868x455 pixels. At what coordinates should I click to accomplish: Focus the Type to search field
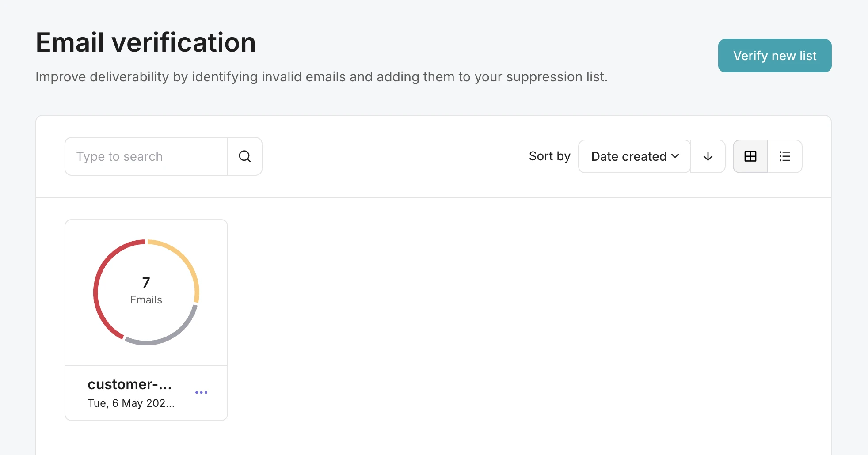click(146, 156)
